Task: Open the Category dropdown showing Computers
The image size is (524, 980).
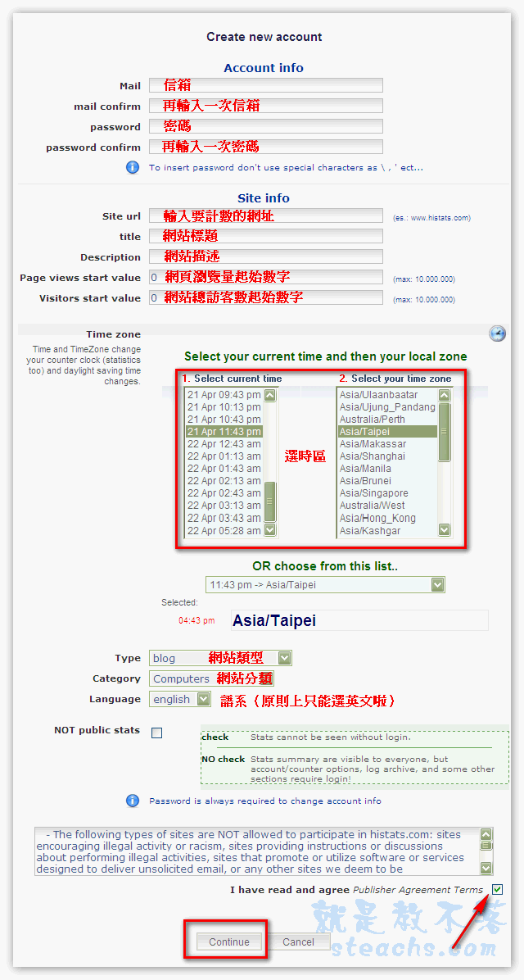Action: click(x=211, y=678)
